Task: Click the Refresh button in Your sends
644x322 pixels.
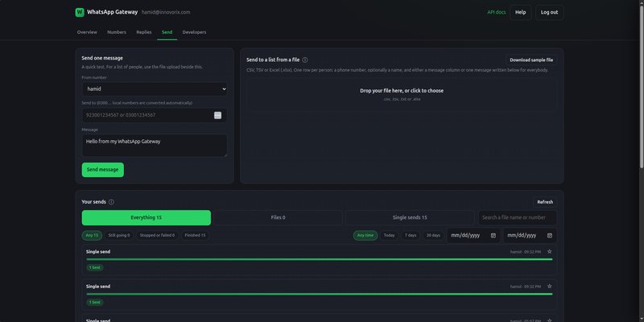Action: (545, 202)
